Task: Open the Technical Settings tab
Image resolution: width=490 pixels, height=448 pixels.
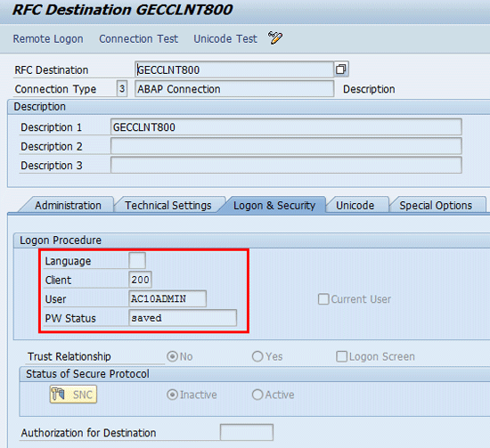Action: coord(168,205)
